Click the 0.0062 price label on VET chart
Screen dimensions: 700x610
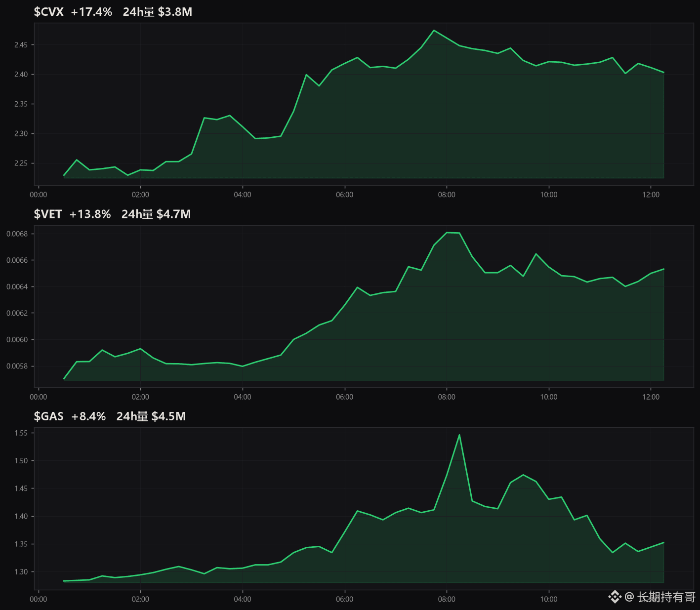17,313
